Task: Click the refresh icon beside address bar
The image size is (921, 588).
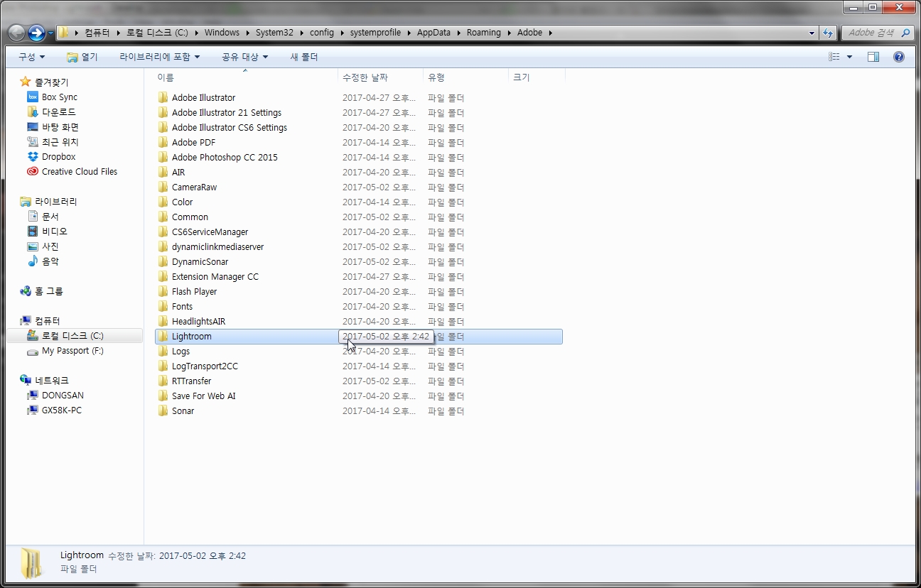Action: point(828,33)
